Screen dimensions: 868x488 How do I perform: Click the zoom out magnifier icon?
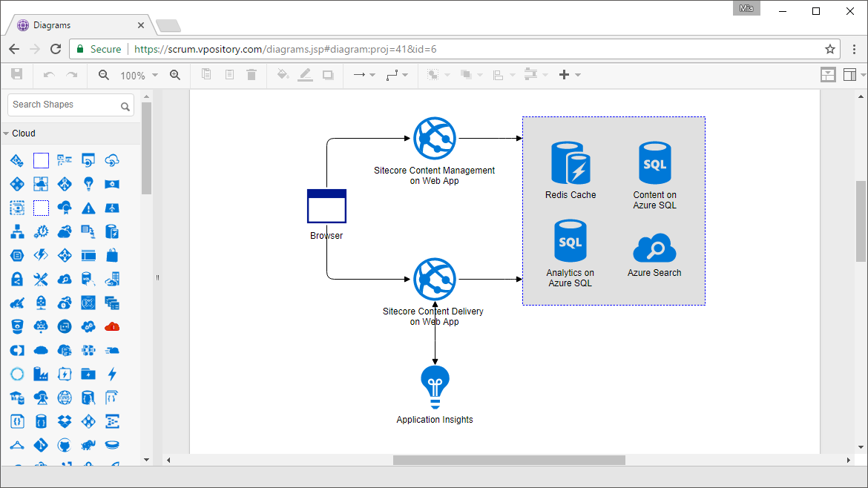(104, 75)
